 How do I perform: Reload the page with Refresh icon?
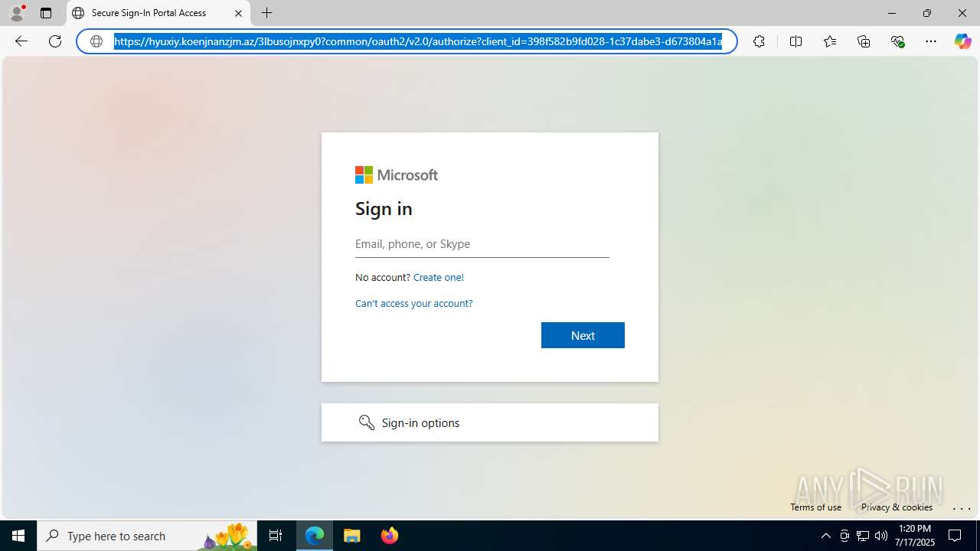pyautogui.click(x=55, y=41)
